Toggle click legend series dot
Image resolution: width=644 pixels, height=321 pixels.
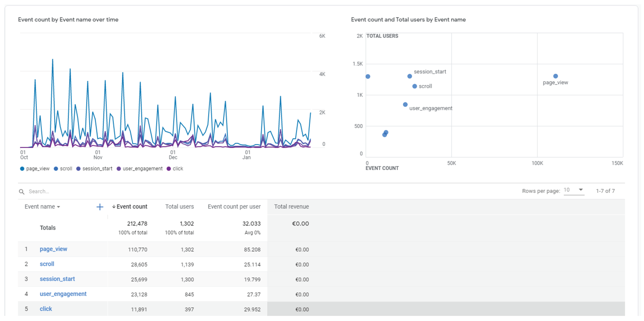click(169, 169)
